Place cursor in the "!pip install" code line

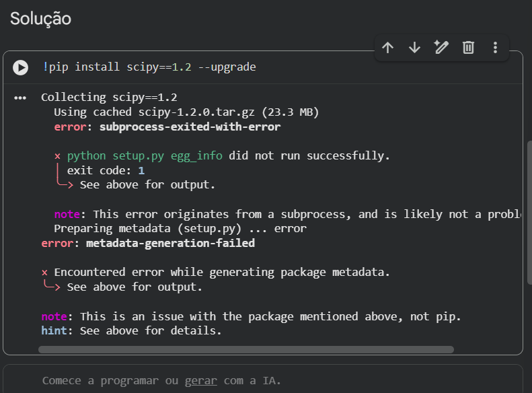[x=148, y=67]
